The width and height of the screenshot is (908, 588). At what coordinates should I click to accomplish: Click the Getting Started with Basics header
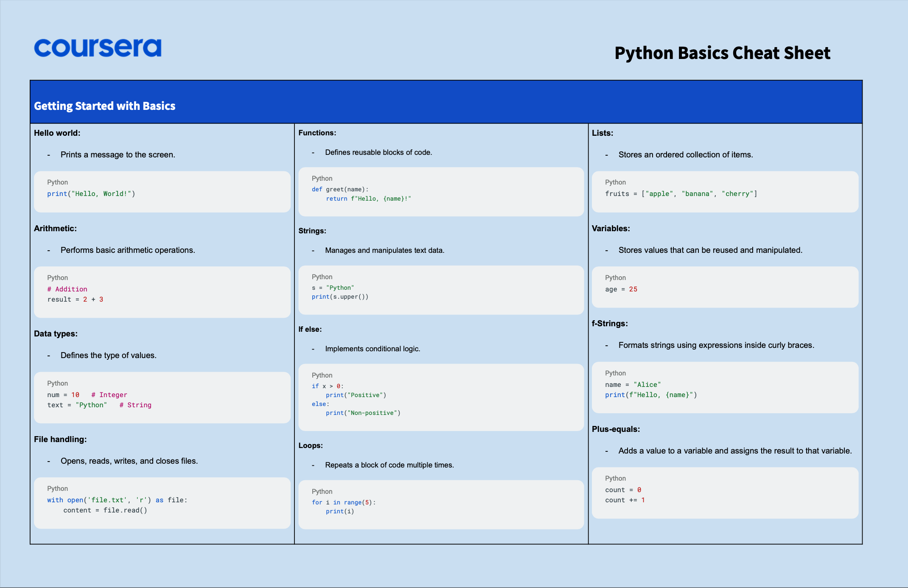pos(104,106)
